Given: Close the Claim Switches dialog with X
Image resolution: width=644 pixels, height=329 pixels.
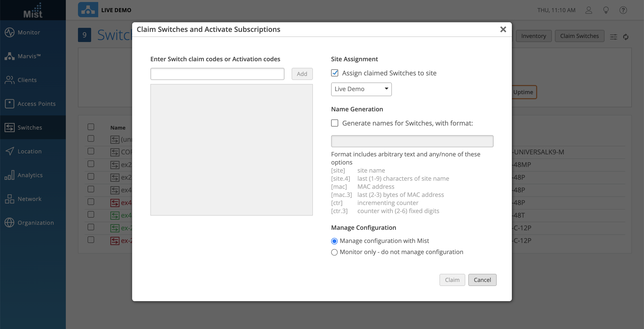Looking at the screenshot, I should click(503, 30).
